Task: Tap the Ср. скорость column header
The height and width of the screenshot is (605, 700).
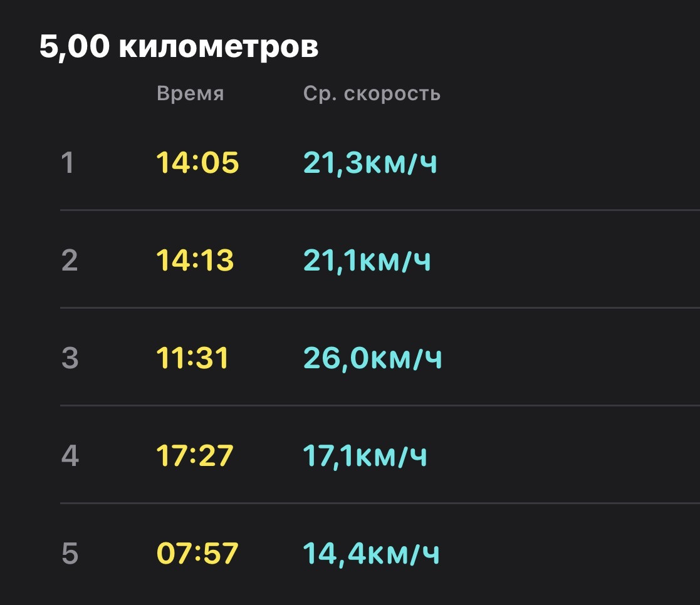Action: [x=372, y=94]
